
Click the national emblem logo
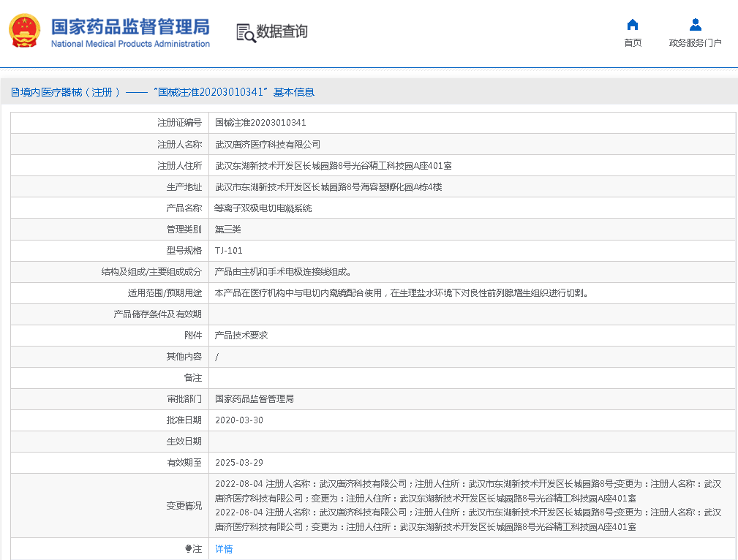click(x=25, y=31)
